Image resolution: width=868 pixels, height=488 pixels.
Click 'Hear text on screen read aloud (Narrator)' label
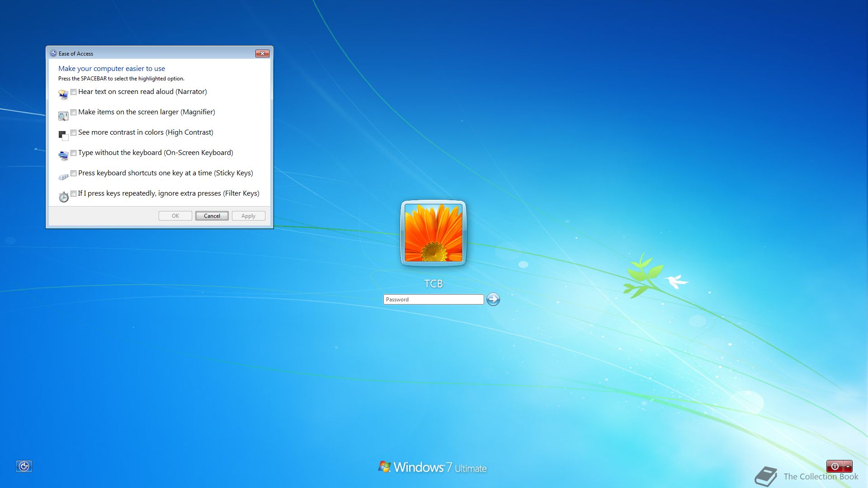pyautogui.click(x=142, y=92)
